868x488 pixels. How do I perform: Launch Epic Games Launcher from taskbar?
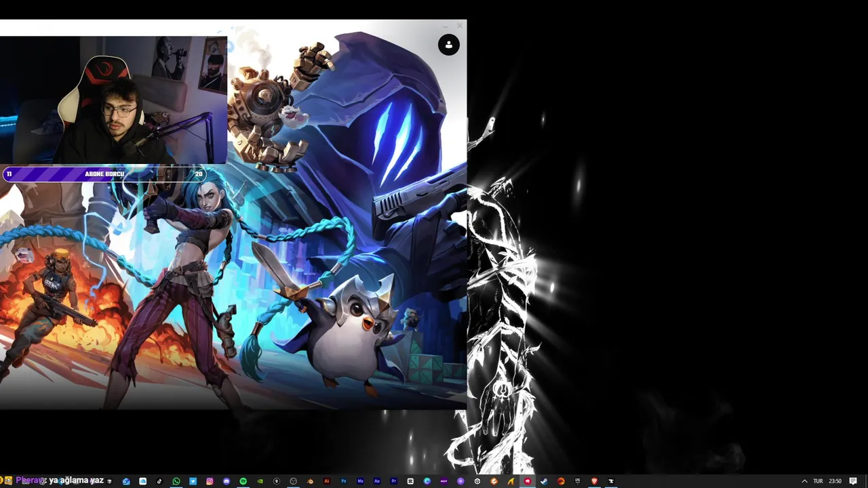[578, 481]
